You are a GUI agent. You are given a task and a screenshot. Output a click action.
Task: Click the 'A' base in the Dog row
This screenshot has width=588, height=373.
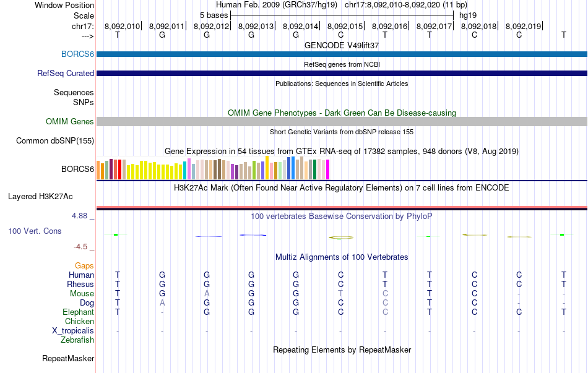click(x=162, y=303)
